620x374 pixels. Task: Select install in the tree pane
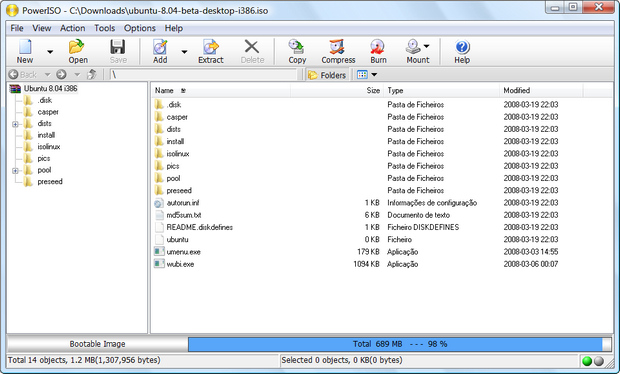click(46, 135)
